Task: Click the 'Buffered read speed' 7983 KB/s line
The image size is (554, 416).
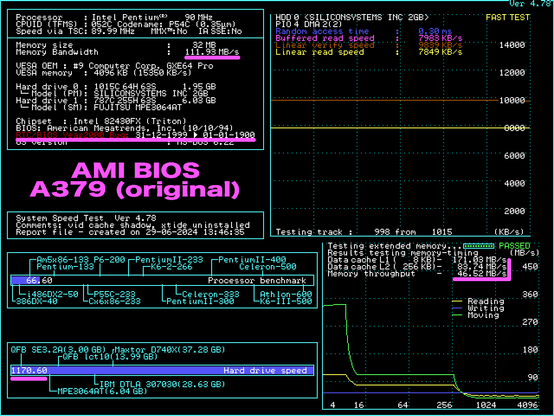Action: pyautogui.click(x=369, y=38)
